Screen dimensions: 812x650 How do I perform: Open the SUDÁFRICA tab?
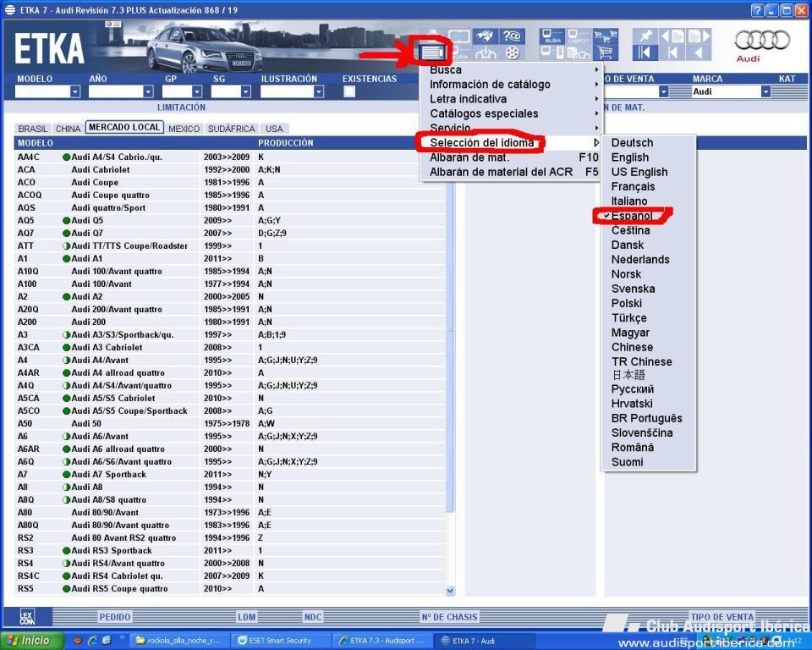232,129
